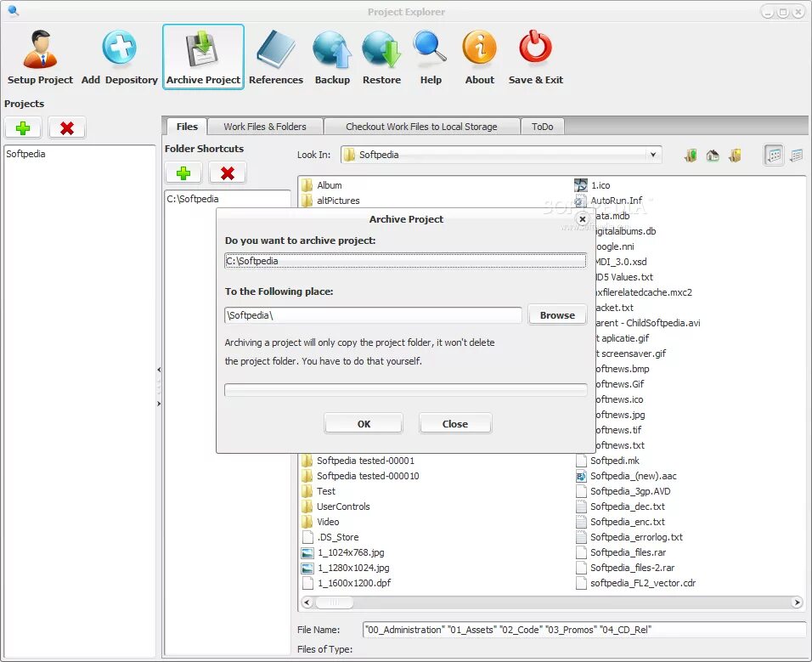The height and width of the screenshot is (662, 812).
Task: Click the file list scroll left arrow
Action: (307, 603)
